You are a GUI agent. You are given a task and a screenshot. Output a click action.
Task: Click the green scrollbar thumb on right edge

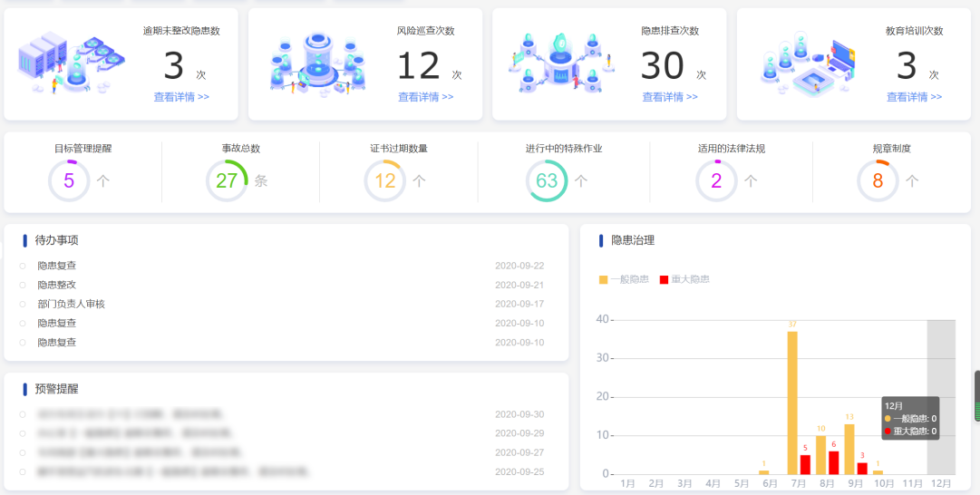976,397
